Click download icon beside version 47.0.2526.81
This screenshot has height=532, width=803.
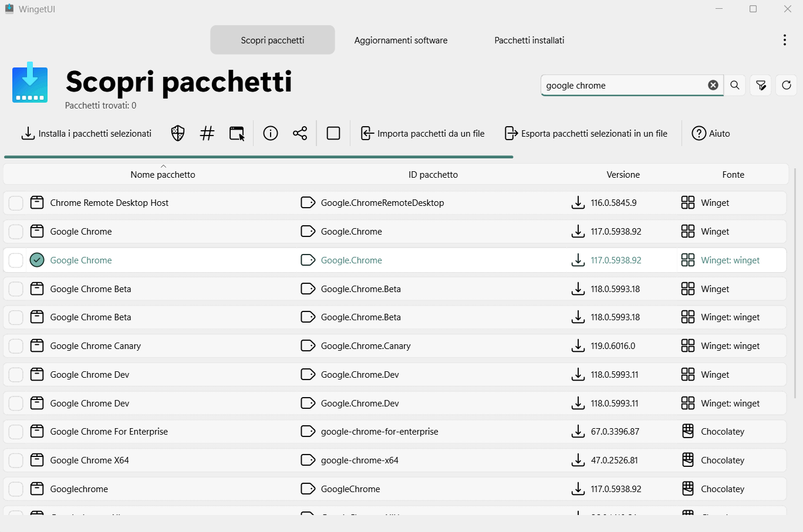point(578,460)
